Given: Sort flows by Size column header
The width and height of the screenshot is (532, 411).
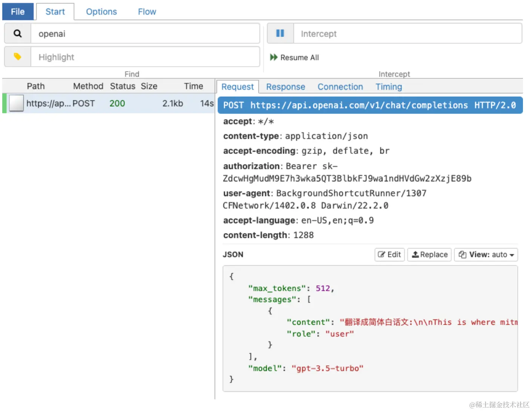Looking at the screenshot, I should [x=149, y=86].
